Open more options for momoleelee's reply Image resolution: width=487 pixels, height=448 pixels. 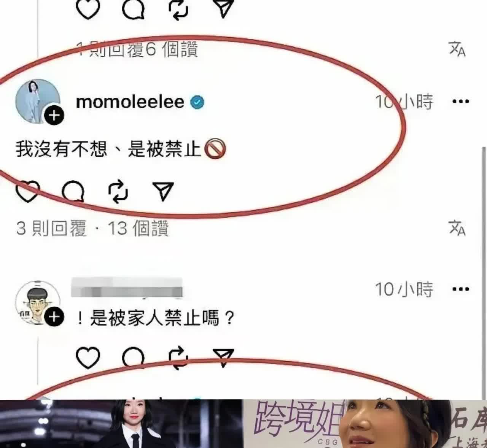(x=461, y=102)
